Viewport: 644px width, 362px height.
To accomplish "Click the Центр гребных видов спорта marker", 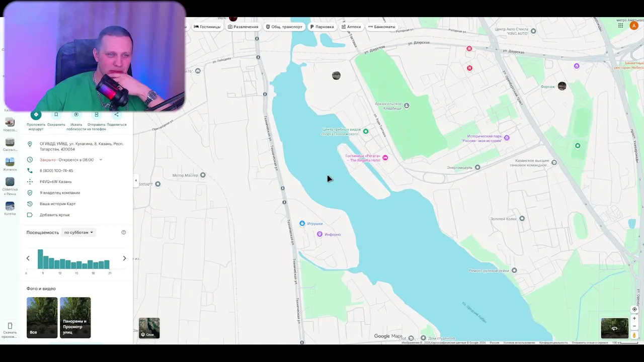I will click(366, 131).
